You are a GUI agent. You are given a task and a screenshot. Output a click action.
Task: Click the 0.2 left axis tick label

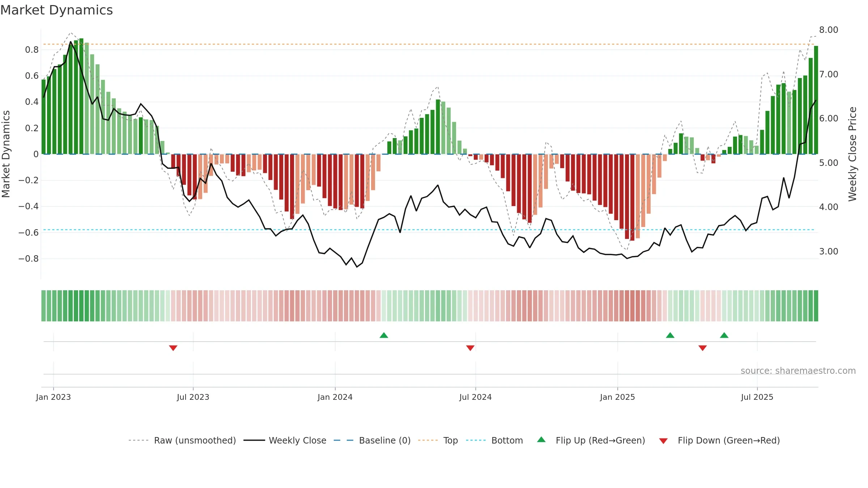[32, 128]
